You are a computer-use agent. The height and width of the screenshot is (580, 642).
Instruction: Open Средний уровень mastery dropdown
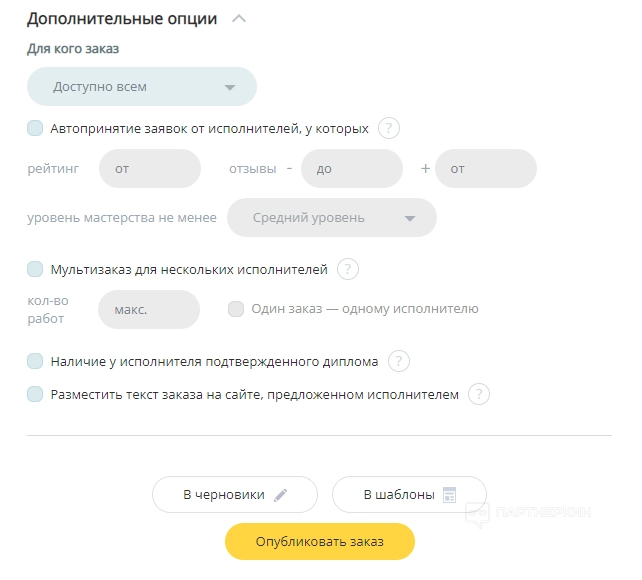331,218
